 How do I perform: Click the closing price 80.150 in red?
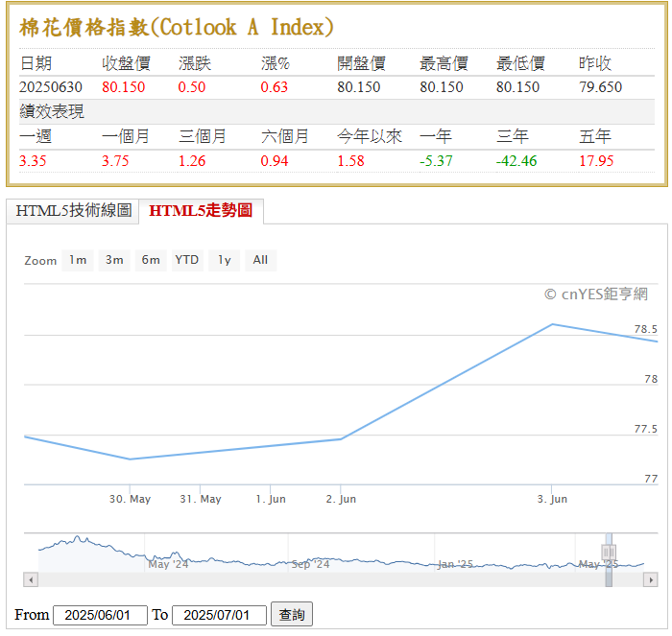click(124, 87)
